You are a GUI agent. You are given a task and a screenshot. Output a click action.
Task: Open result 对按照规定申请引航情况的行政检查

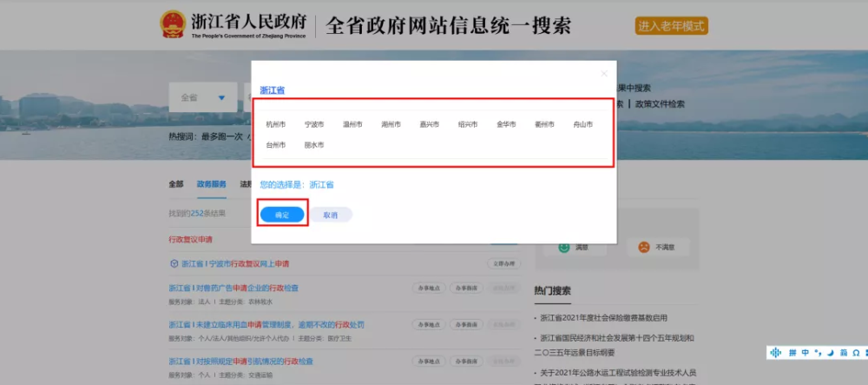[x=240, y=362]
